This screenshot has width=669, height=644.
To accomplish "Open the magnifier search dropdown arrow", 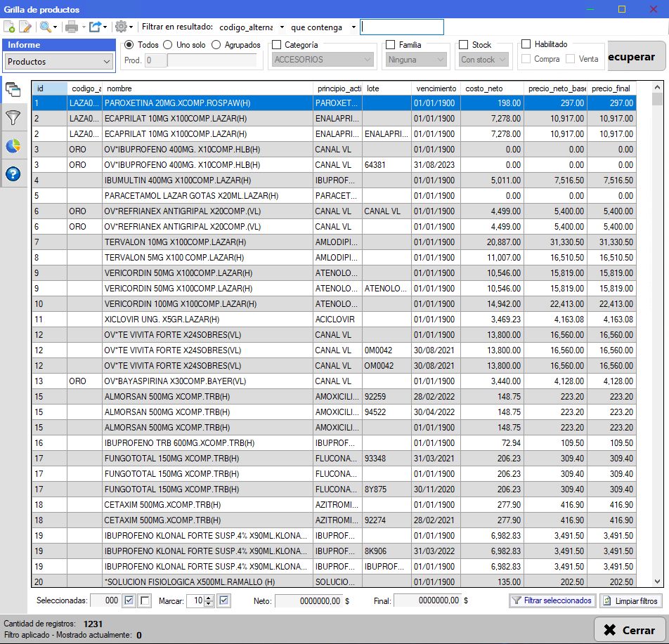I will (55, 27).
